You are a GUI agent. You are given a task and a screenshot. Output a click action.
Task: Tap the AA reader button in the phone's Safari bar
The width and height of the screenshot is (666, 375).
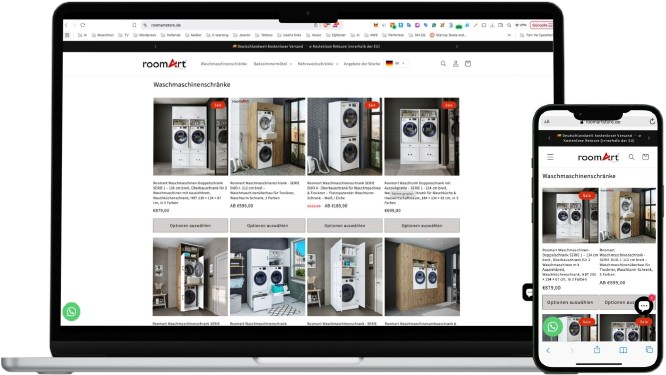click(547, 122)
